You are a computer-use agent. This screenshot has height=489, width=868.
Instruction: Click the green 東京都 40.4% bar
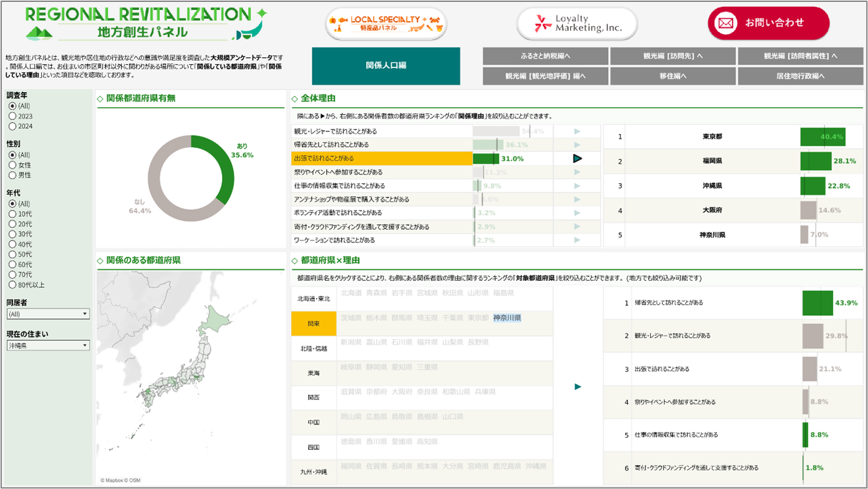pyautogui.click(x=813, y=136)
